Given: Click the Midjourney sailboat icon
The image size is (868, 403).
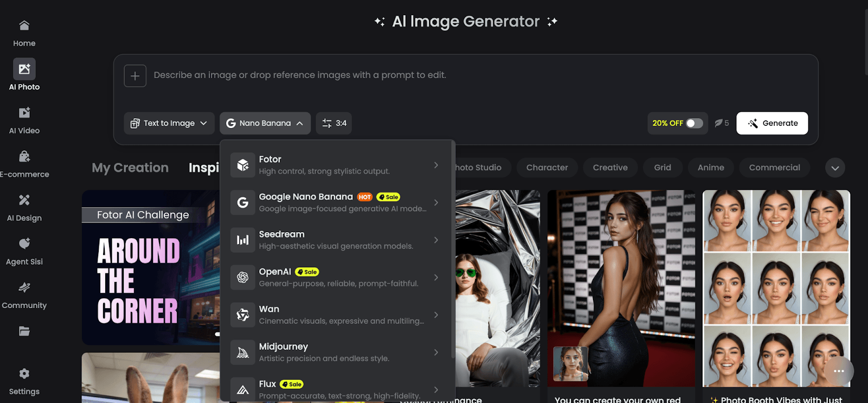Looking at the screenshot, I should click(243, 352).
